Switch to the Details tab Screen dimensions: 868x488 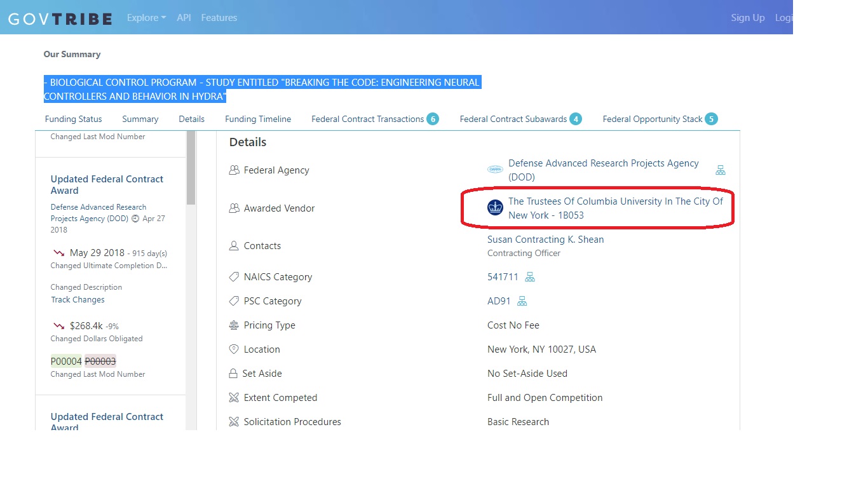[192, 119]
